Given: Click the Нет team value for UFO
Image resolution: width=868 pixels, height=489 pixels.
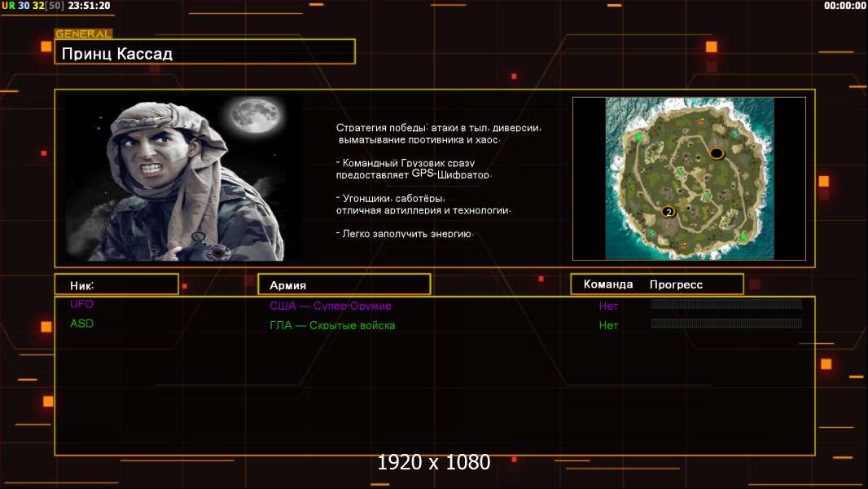Looking at the screenshot, I should (x=608, y=306).
